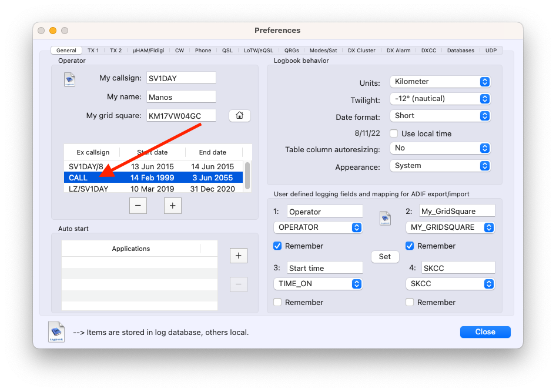Click the logbook icon beside My callsign

(69, 79)
